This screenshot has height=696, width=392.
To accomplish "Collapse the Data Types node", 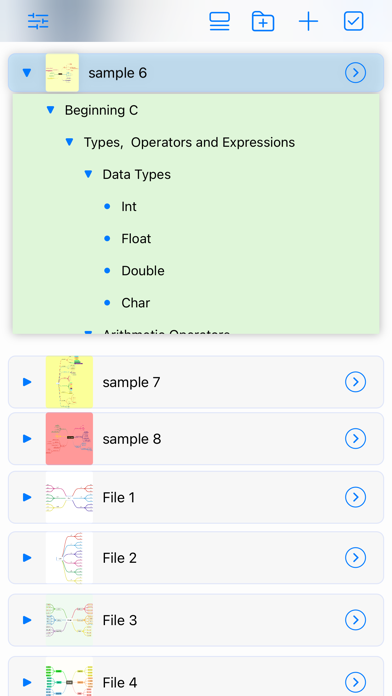I will click(x=88, y=174).
